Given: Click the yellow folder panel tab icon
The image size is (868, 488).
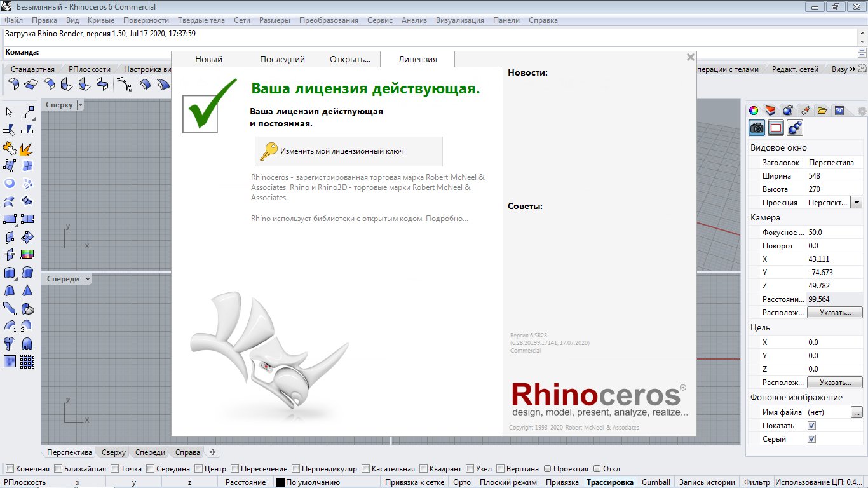Looking at the screenshot, I should 822,110.
